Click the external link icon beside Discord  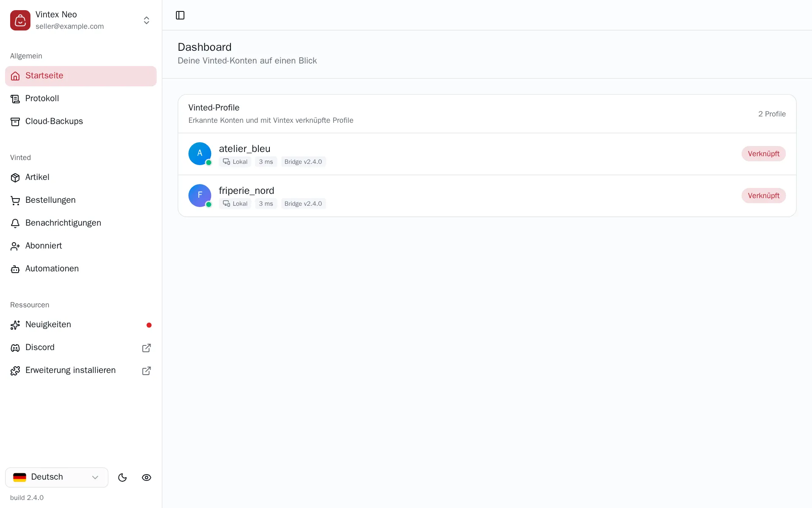146,348
